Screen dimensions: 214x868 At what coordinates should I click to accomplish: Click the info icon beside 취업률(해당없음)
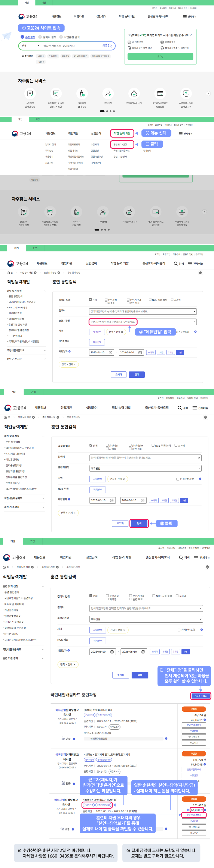pos(166,739)
